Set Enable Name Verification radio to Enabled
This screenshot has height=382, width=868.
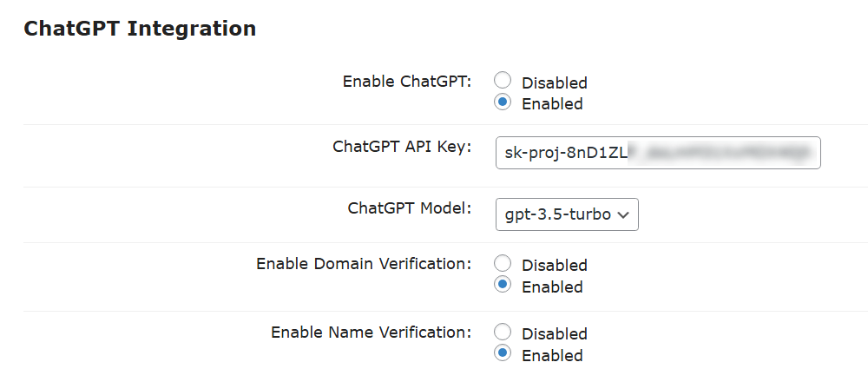[x=503, y=353]
